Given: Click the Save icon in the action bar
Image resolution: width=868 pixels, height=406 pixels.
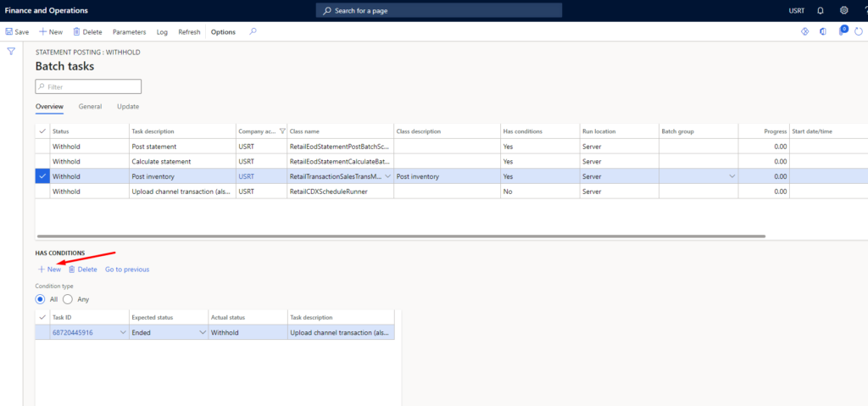Looking at the screenshot, I should 8,32.
